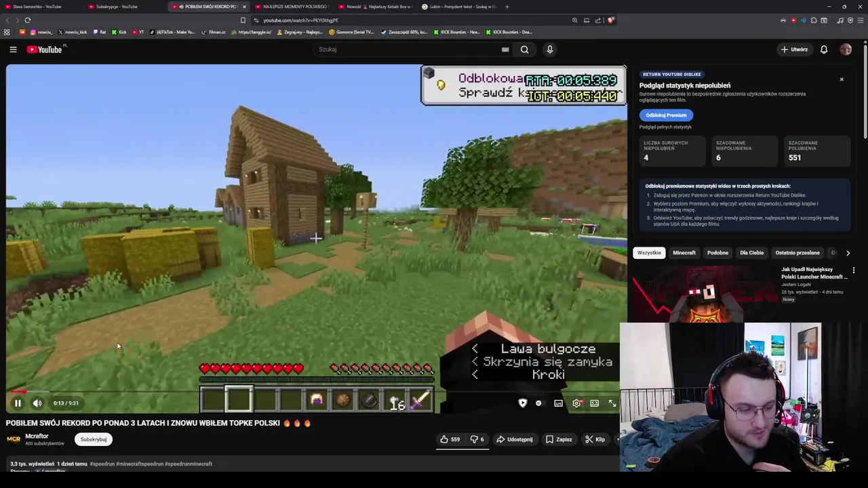Seek on the video progress bar

point(316,392)
